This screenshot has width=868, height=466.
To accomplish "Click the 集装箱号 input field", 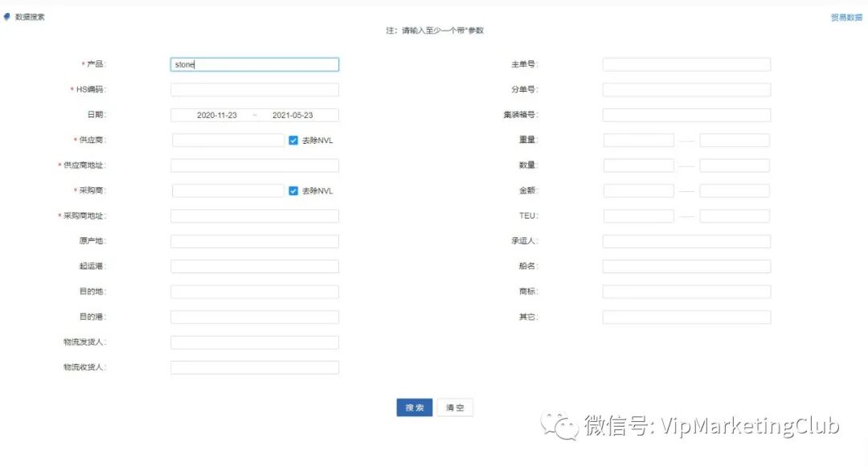I will point(686,114).
